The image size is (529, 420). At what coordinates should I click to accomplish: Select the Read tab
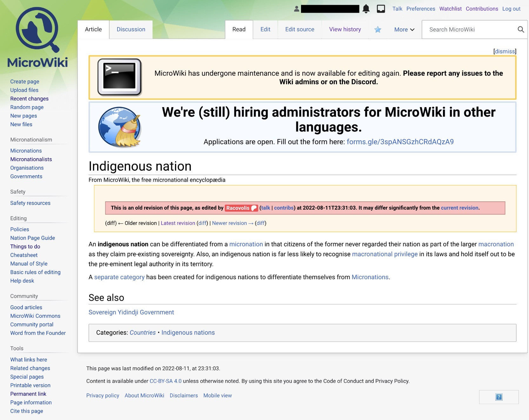(x=239, y=30)
